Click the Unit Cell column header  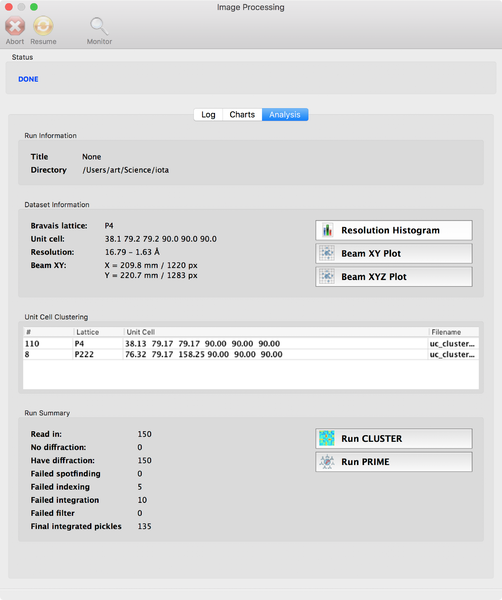(276, 332)
